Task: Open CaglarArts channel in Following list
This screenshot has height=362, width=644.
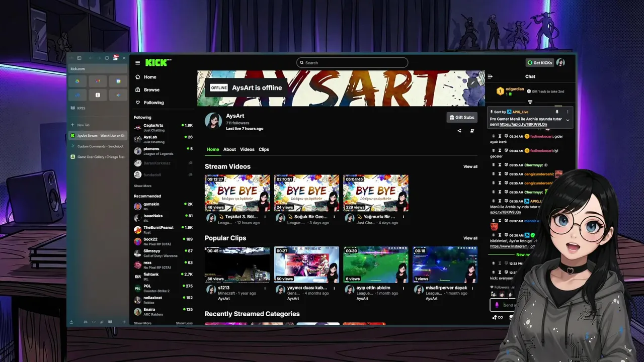Action: (164, 127)
